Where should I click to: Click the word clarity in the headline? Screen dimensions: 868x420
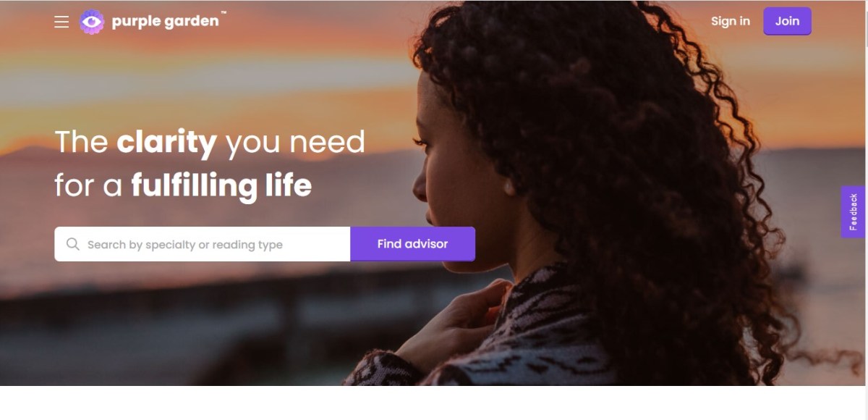166,143
